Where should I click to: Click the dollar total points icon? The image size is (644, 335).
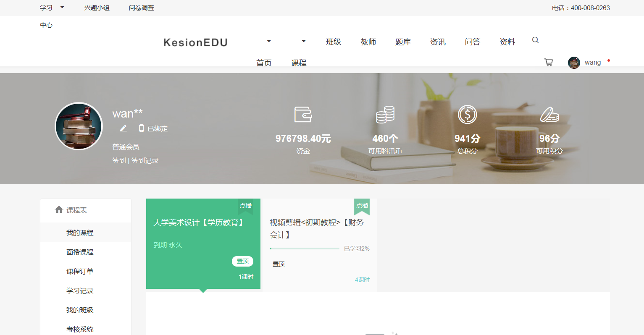[x=467, y=115]
